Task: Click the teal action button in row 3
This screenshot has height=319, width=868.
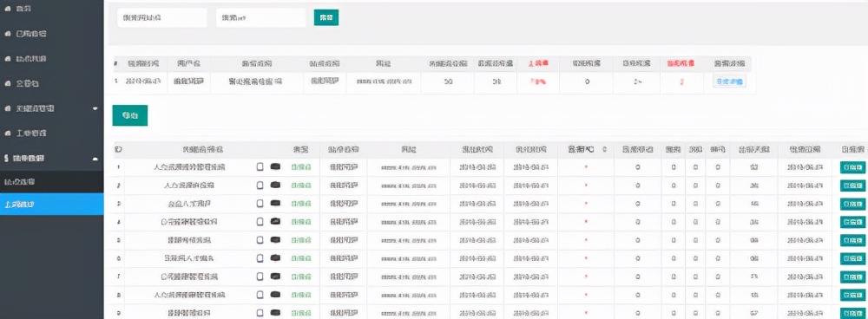Action: tap(853, 204)
